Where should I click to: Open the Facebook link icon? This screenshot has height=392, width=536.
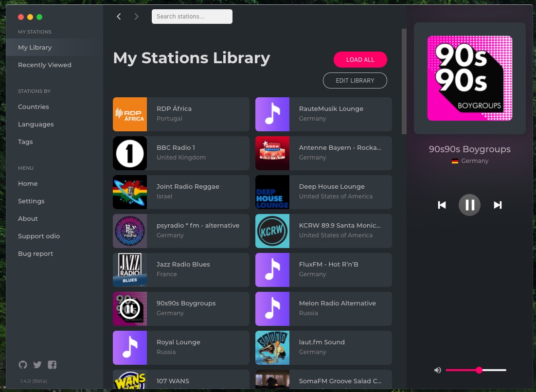tap(52, 365)
